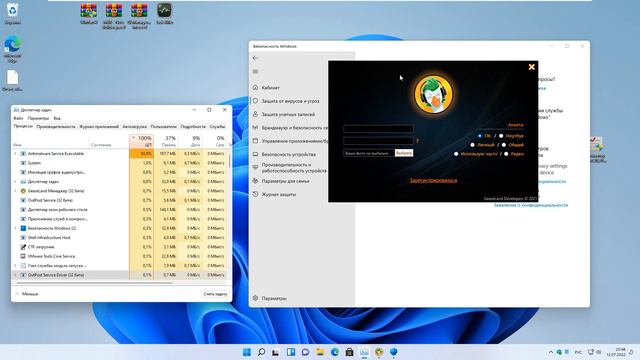The width and height of the screenshot is (640, 360).
Task: Sort processes by the 100% CPU column
Action: 141,141
